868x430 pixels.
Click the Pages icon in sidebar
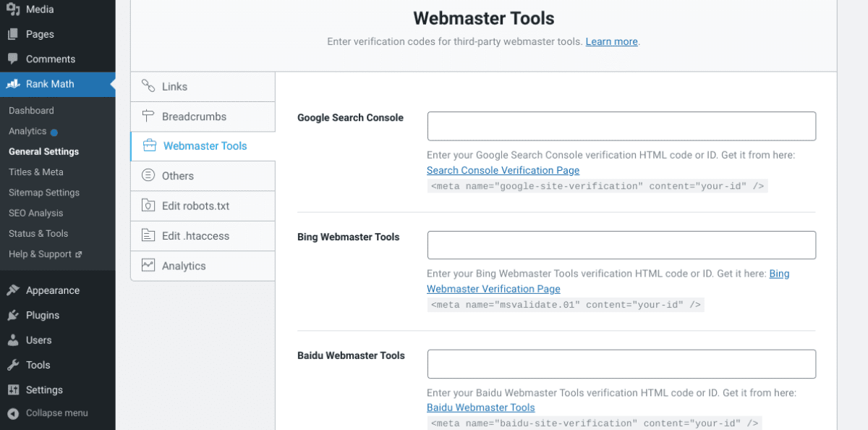click(13, 33)
